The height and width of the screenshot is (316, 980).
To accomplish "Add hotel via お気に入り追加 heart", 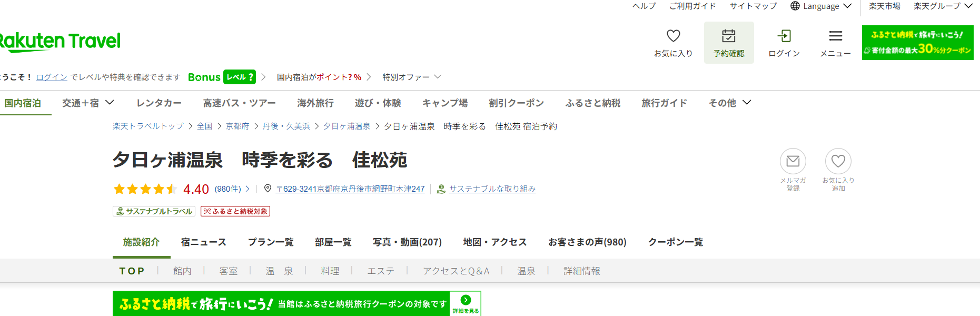I will click(x=838, y=161).
